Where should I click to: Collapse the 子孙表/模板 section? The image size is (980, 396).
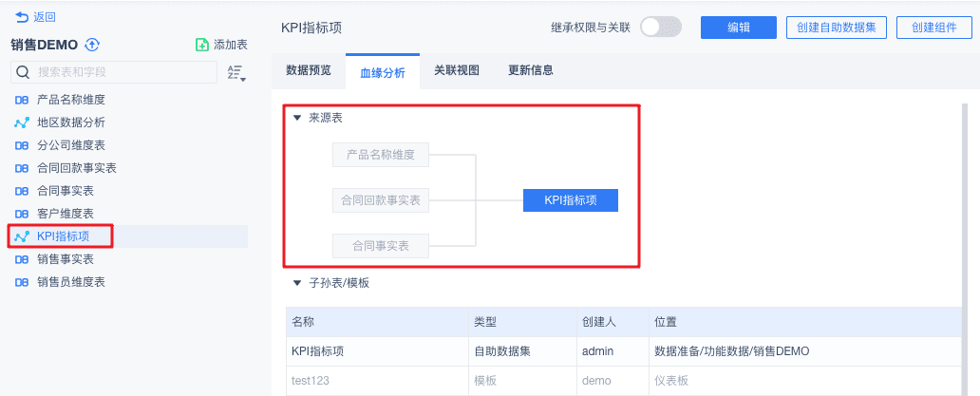click(296, 283)
